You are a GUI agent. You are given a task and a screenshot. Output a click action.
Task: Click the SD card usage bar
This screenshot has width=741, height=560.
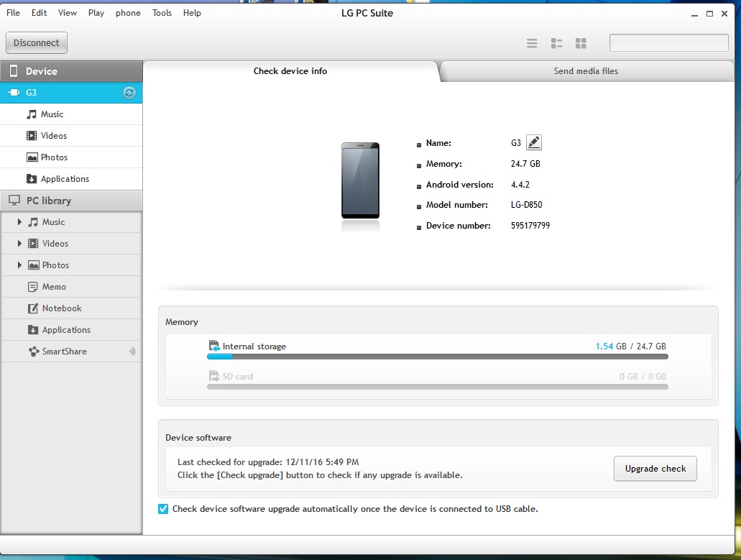[x=438, y=387]
